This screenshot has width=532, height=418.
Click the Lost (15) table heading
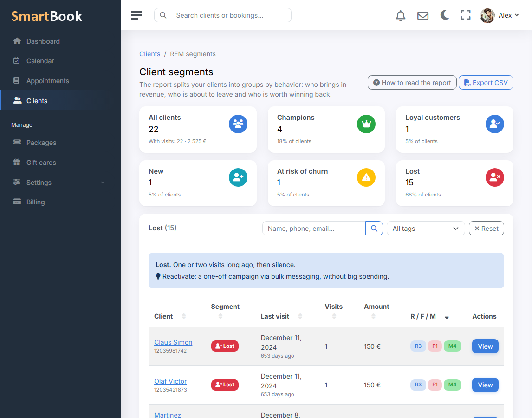click(162, 228)
